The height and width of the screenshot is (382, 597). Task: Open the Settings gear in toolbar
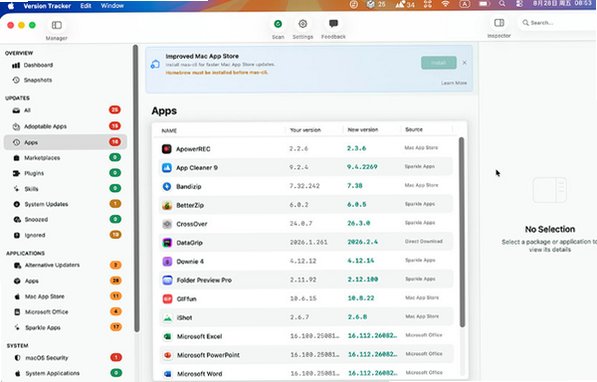tap(303, 24)
